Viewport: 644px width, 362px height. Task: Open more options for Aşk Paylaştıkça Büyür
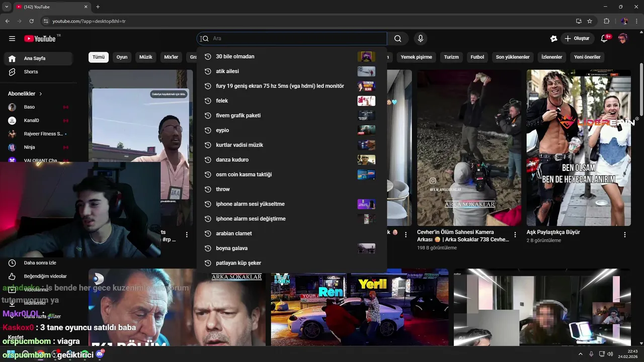tap(625, 235)
